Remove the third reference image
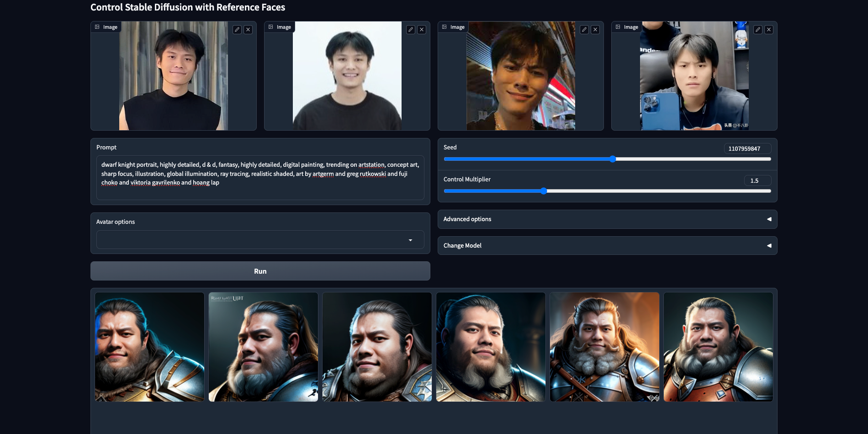The height and width of the screenshot is (434, 868). point(595,30)
